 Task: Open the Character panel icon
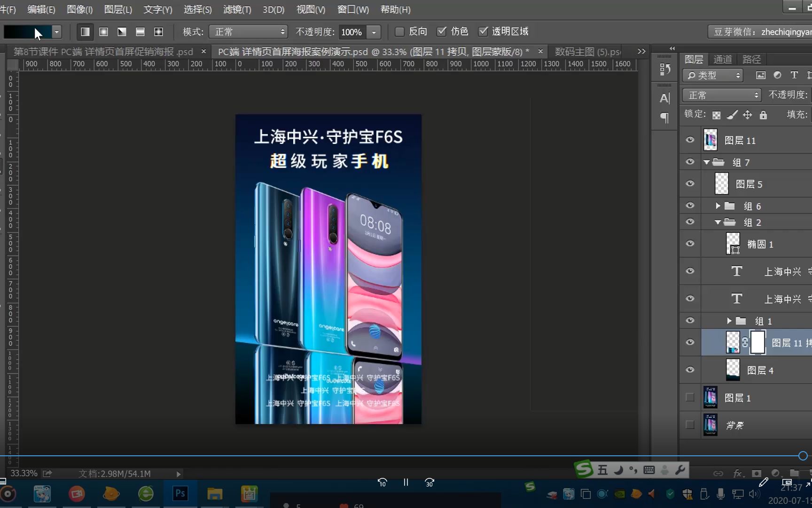pyautogui.click(x=664, y=98)
